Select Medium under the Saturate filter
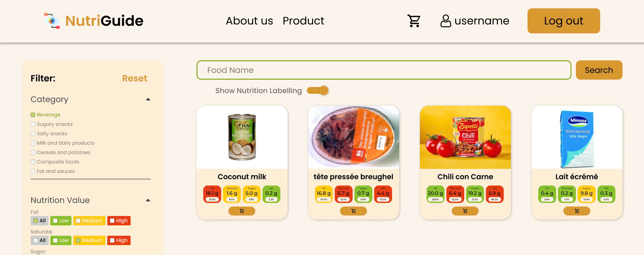Viewport: 644px width, 255px height. (x=89, y=240)
